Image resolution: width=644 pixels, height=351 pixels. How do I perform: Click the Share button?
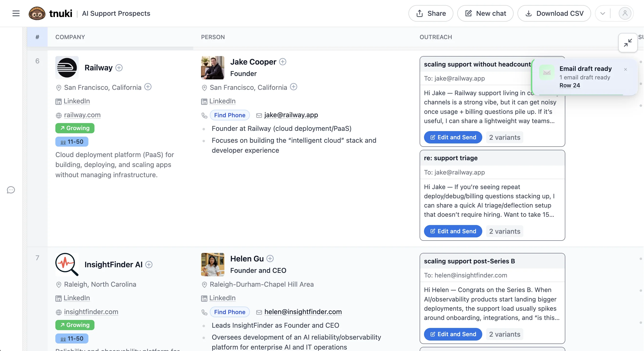click(431, 13)
